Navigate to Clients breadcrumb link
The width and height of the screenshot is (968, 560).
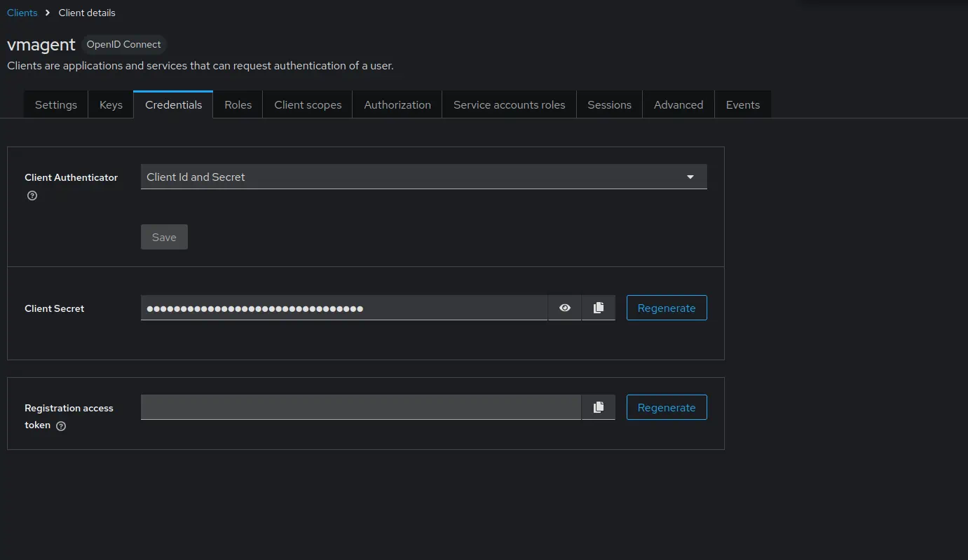coord(22,13)
